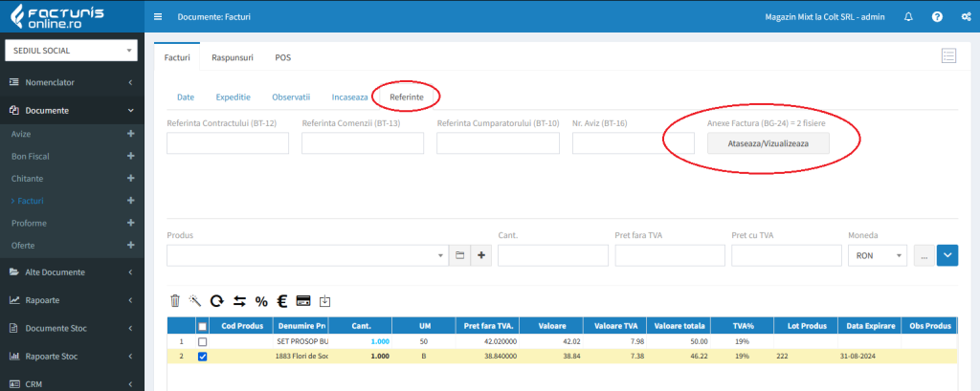
Task: Click the Magazin Mixt la Colt SRL - admin account
Action: 825,17
